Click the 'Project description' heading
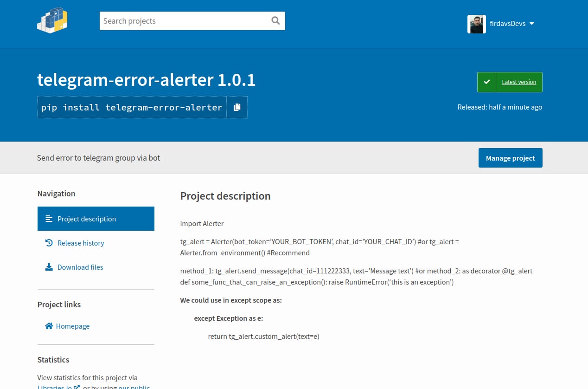588x389 pixels. point(225,196)
